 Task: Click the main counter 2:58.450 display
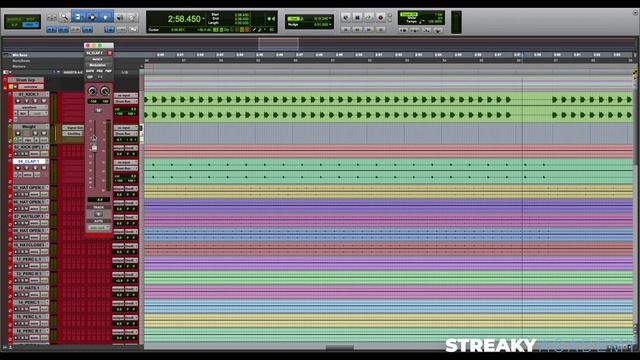184,19
